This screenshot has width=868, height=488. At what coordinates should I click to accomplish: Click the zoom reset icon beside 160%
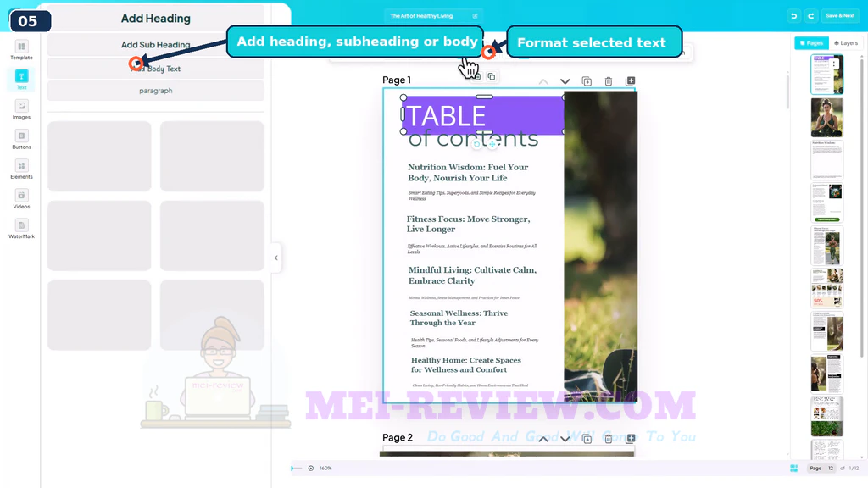tap(311, 468)
